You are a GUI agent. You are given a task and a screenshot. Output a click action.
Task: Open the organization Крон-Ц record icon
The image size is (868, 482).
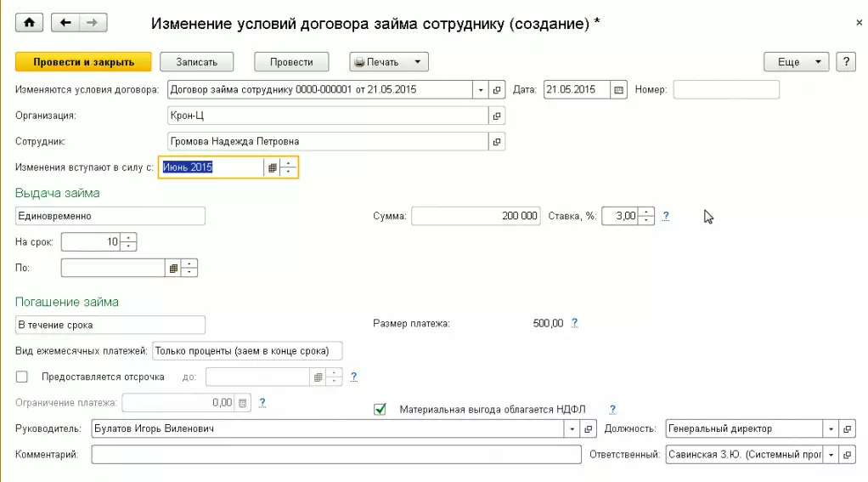(x=497, y=116)
